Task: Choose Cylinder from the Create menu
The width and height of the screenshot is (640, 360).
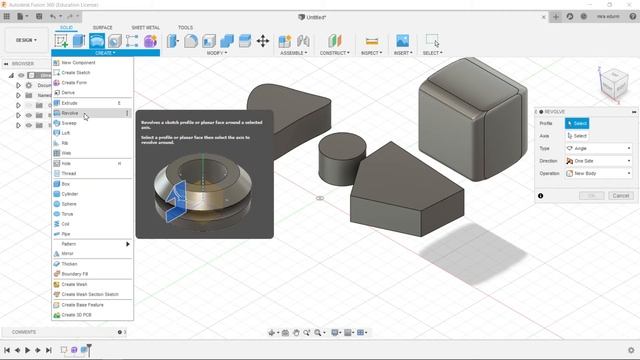Action: coord(92,194)
